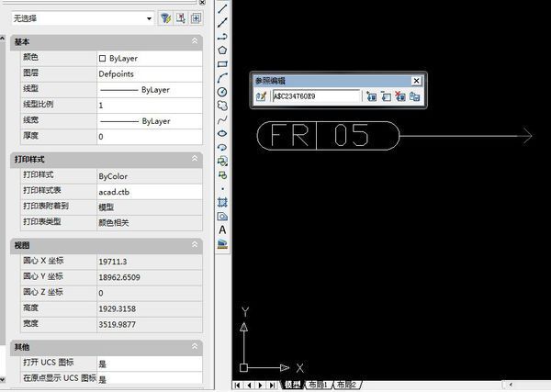
Task: Select the Region tool
Action: coord(222,216)
